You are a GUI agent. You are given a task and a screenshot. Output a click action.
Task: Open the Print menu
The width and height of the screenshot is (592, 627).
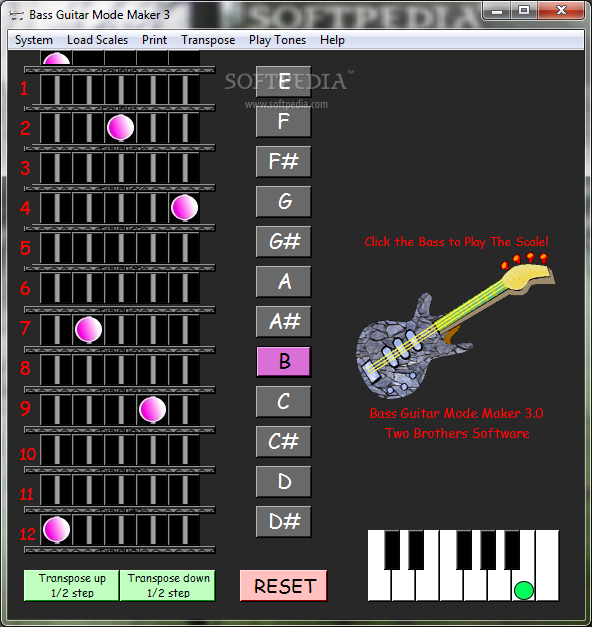click(154, 40)
